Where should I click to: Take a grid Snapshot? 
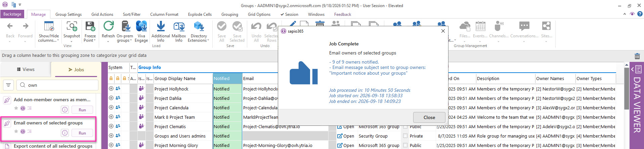pyautogui.click(x=72, y=26)
